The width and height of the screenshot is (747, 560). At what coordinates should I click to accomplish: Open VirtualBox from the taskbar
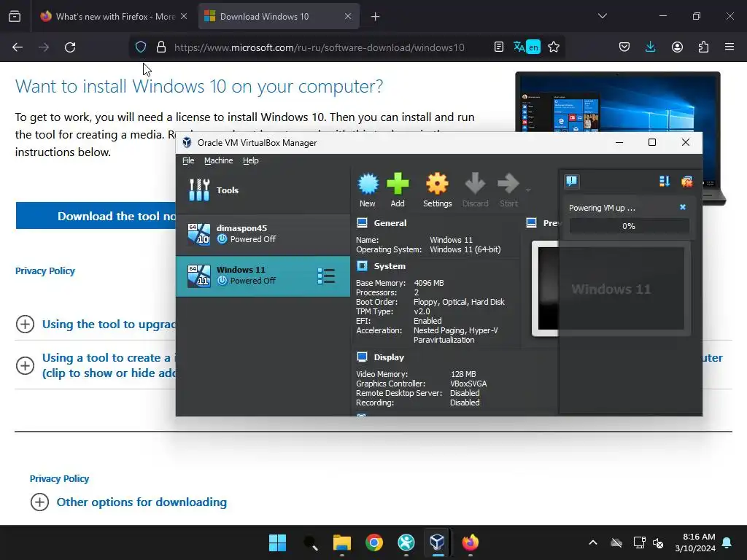click(438, 542)
